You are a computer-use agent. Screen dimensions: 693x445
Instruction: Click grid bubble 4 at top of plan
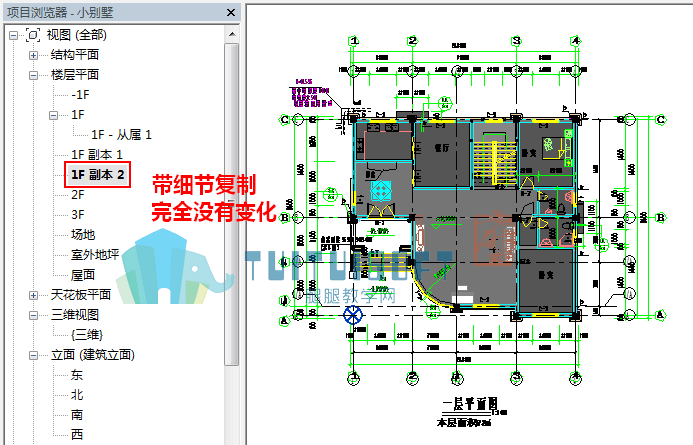(x=575, y=41)
